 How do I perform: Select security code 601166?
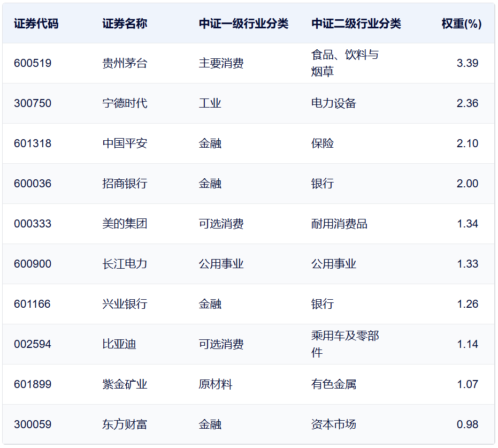pyautogui.click(x=32, y=304)
